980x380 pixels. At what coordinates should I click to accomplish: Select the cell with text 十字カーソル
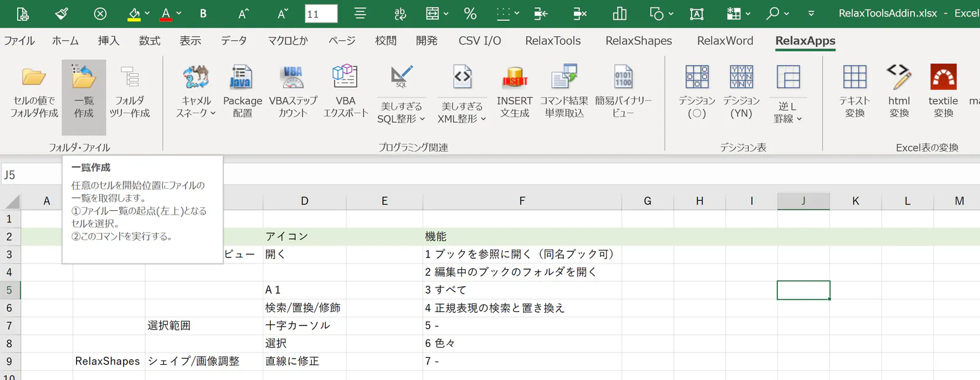[304, 325]
